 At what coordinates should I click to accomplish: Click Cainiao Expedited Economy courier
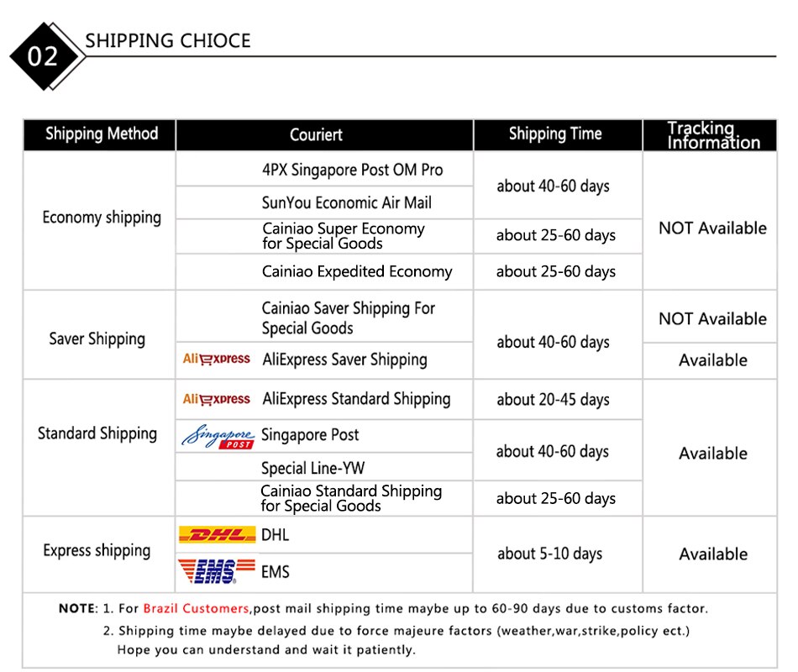pyautogui.click(x=357, y=271)
